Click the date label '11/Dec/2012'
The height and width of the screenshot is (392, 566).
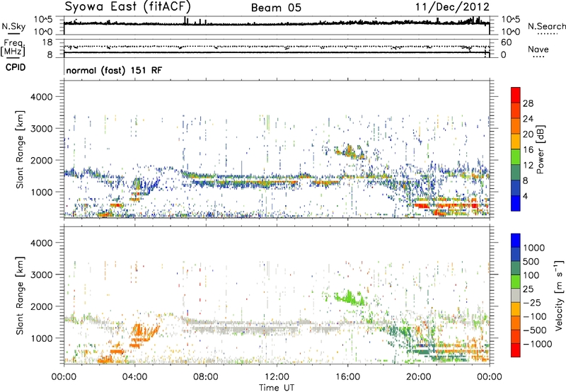pos(452,7)
